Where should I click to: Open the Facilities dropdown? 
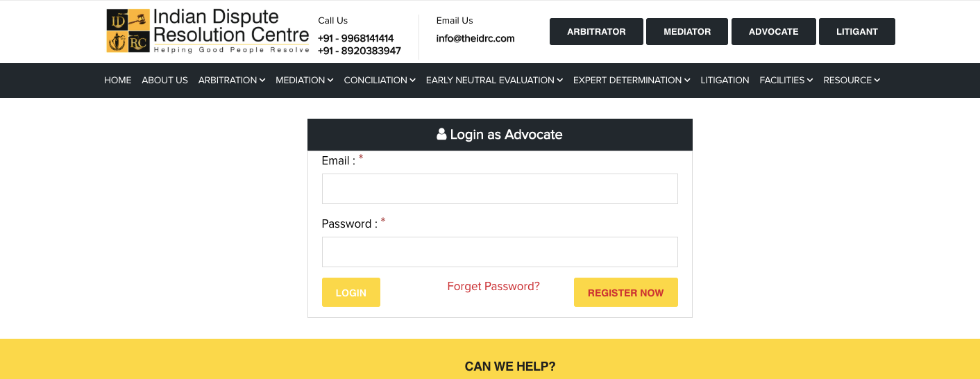[786, 81]
